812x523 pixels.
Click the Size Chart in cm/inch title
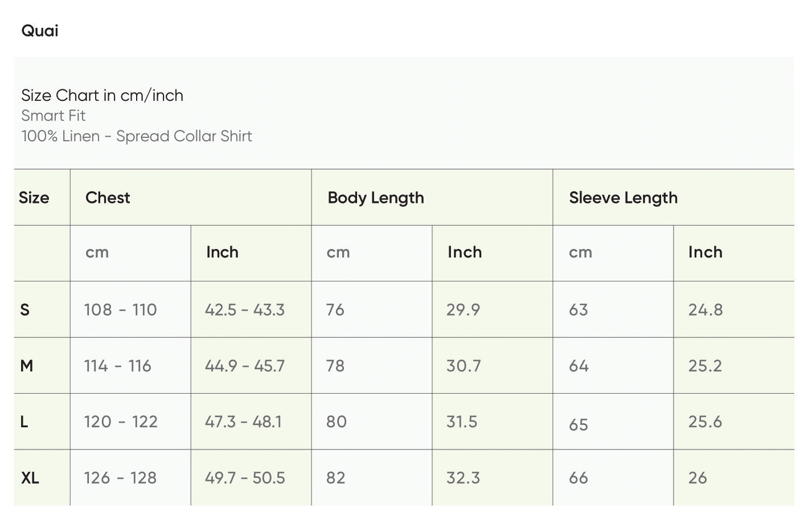[x=102, y=95]
